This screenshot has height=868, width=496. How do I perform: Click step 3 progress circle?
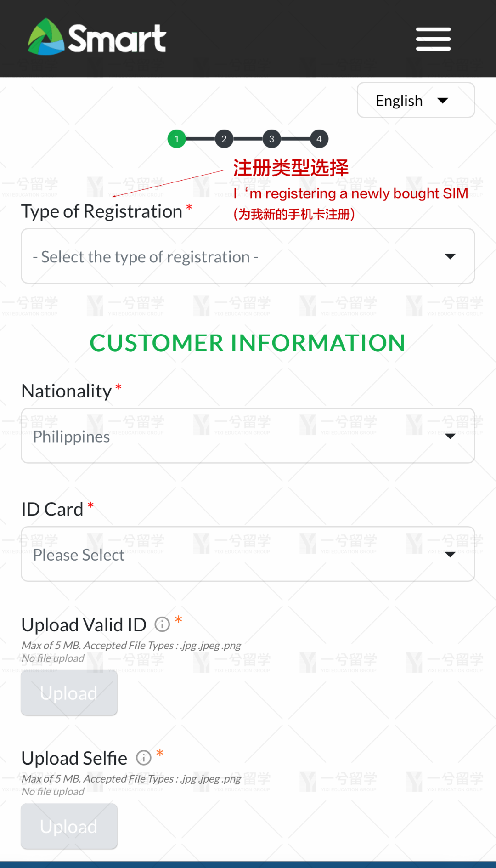tap(271, 139)
